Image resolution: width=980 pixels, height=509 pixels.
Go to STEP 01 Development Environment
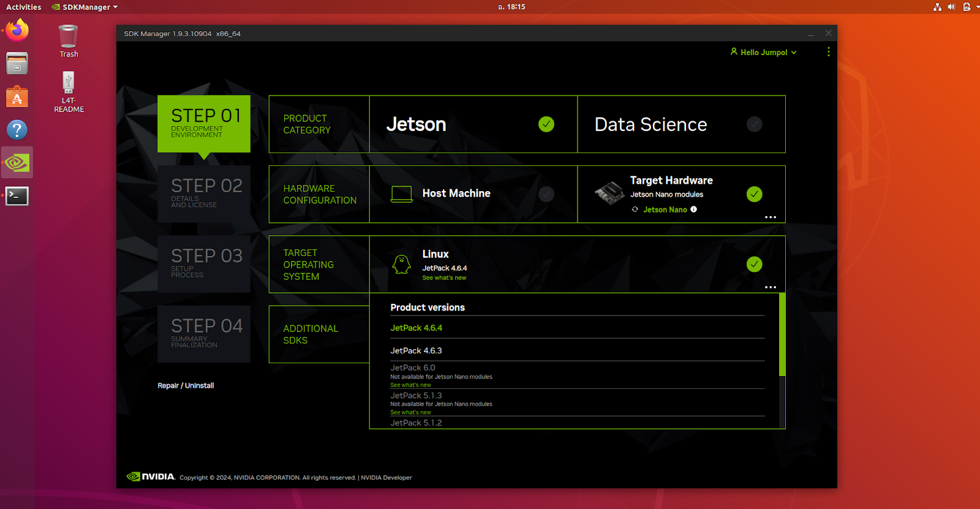204,124
